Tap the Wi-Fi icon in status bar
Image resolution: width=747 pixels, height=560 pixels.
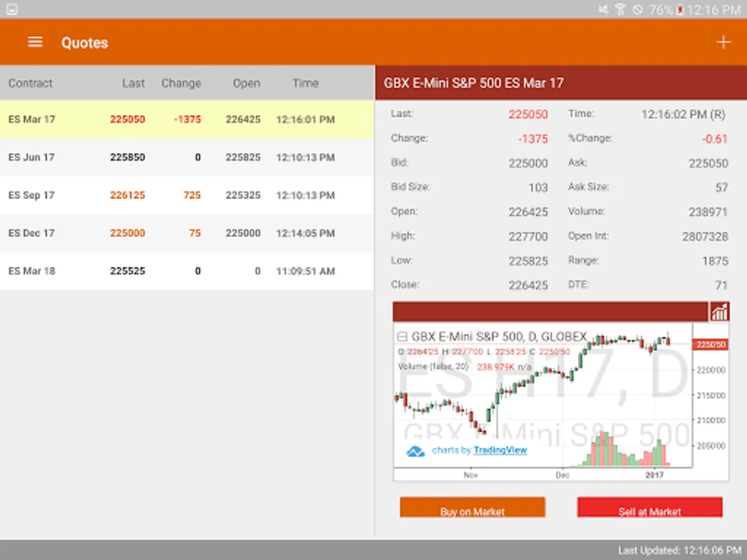(x=620, y=9)
